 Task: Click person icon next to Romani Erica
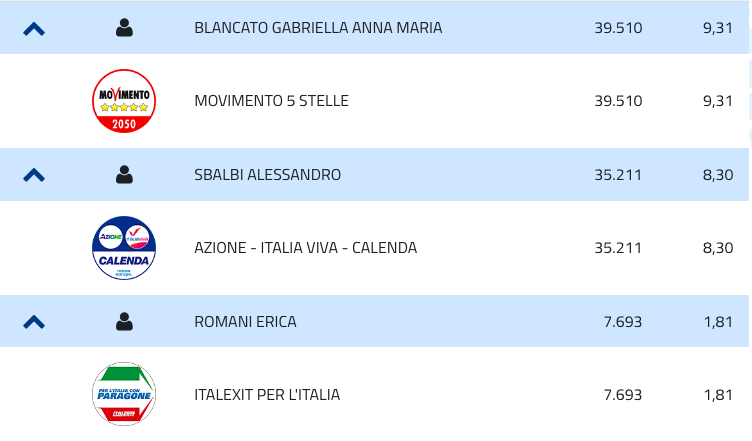coord(124,322)
